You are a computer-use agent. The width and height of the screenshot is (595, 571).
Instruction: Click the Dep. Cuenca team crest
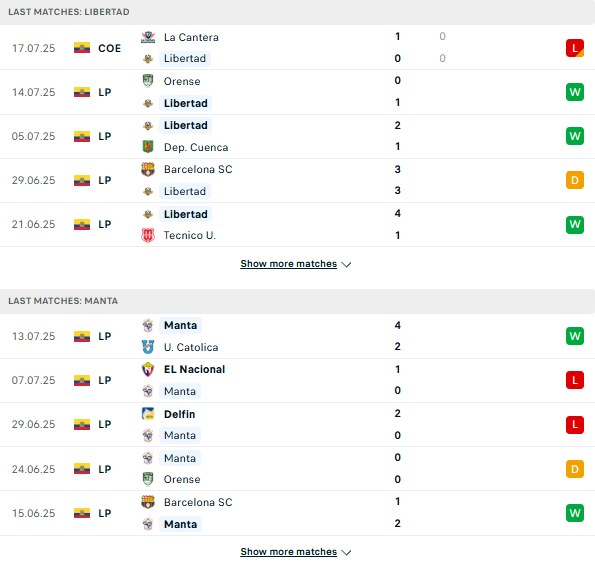148,147
